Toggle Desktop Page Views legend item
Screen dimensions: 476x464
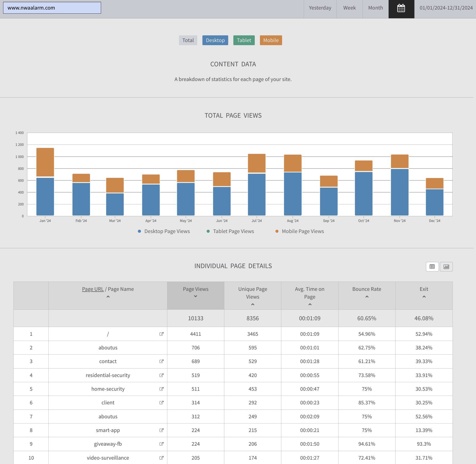pyautogui.click(x=164, y=231)
